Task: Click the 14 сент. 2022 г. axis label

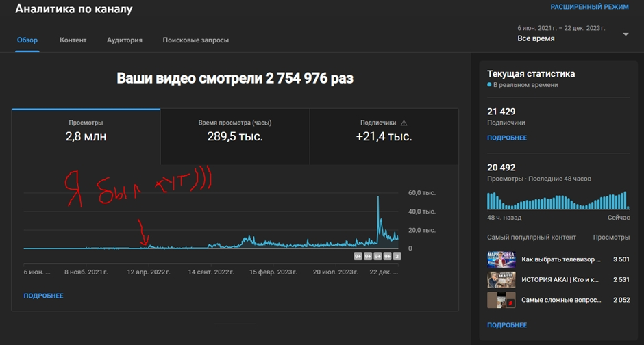Action: 211,272
